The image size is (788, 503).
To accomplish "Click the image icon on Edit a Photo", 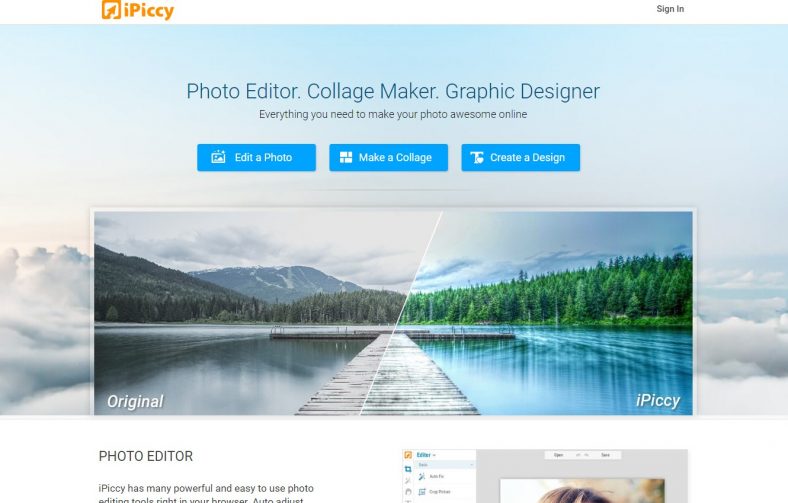I will (218, 157).
